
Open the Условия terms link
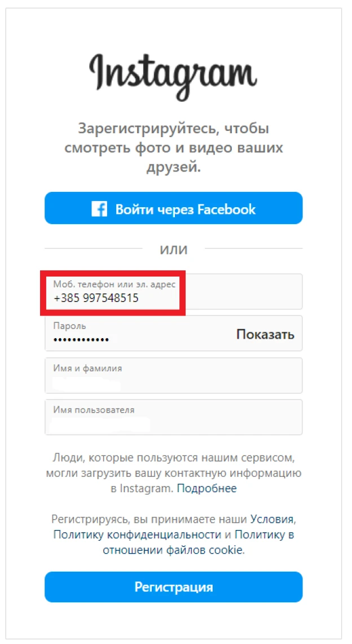(x=272, y=519)
